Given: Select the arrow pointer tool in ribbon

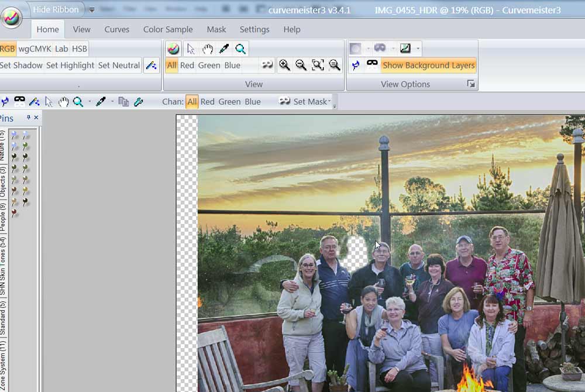Looking at the screenshot, I should 191,49.
